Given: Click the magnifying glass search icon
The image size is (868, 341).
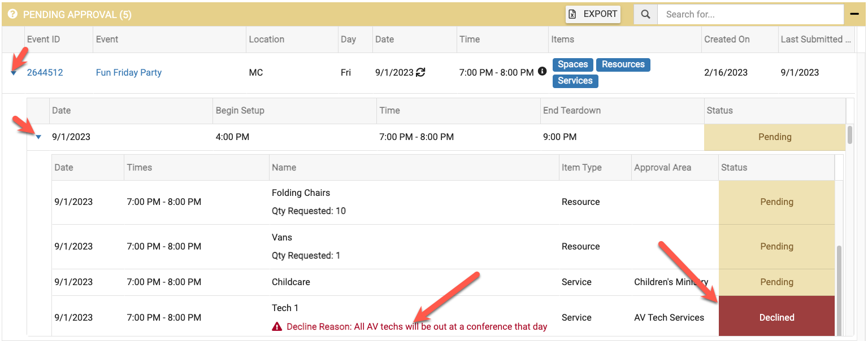Looking at the screenshot, I should pos(645,15).
